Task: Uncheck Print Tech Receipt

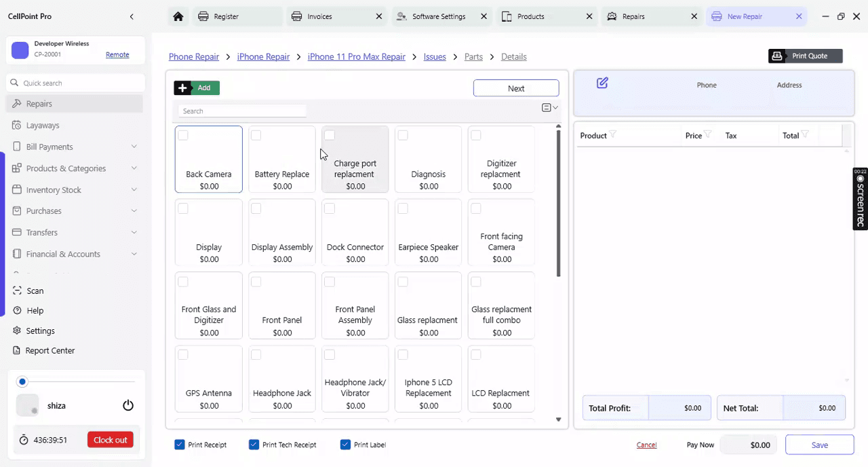Action: [x=254, y=445]
